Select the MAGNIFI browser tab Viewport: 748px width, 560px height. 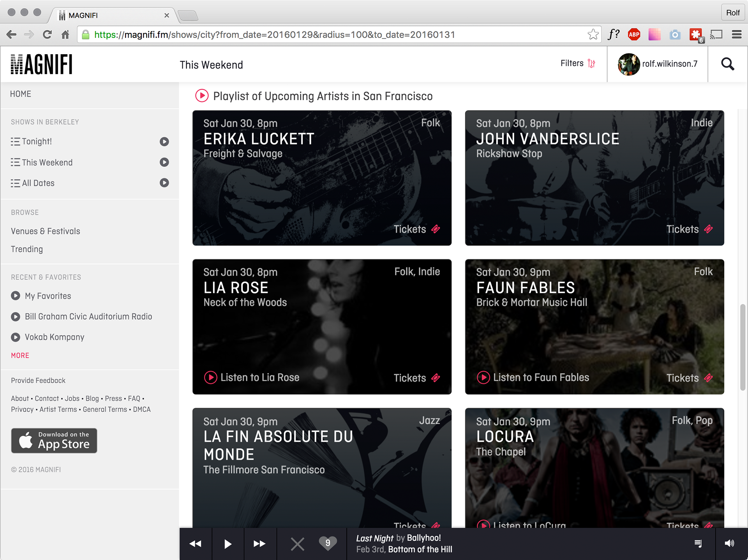[113, 15]
